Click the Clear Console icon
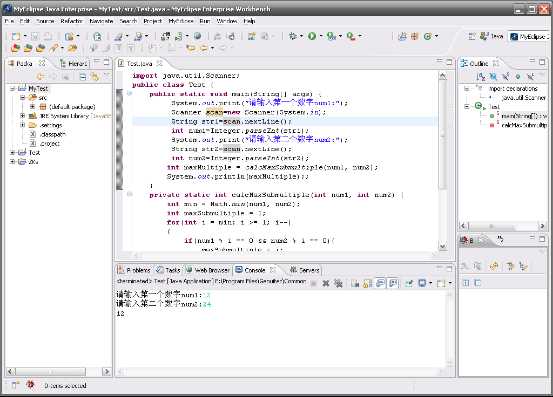Viewport: 553px width, 397px height. pos(355,283)
